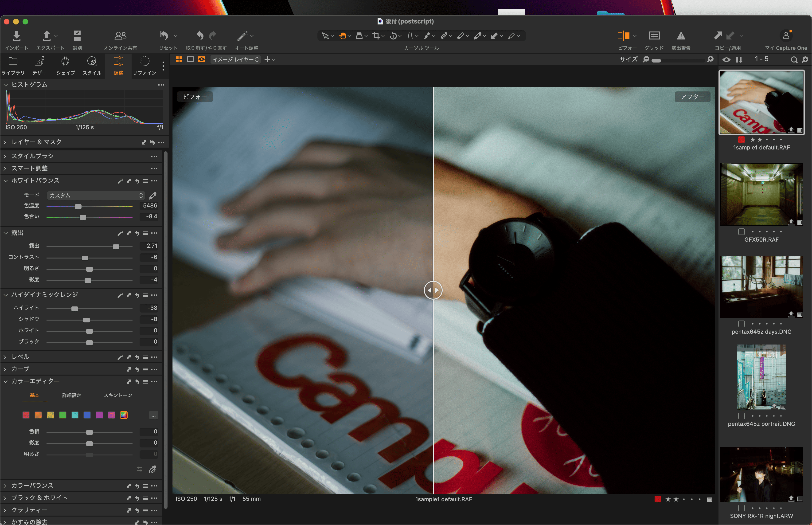The image size is (812, 525).
Task: Toggle the browser eye visibility icon
Action: [x=726, y=60]
